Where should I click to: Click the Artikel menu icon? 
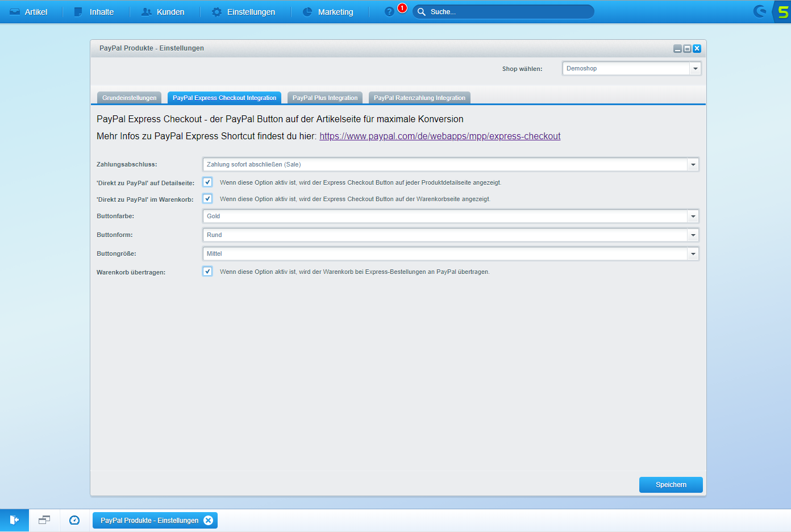point(15,12)
